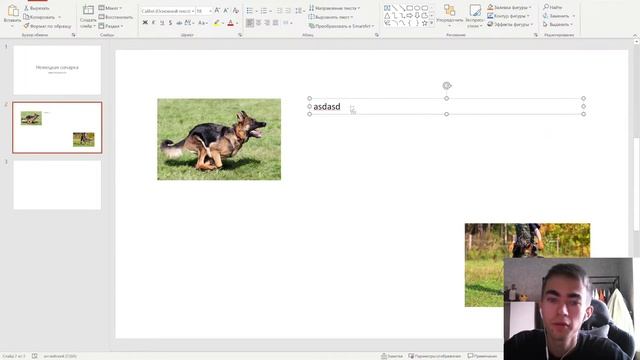Open the line spacing options
The image size is (640, 360).
point(299,11)
